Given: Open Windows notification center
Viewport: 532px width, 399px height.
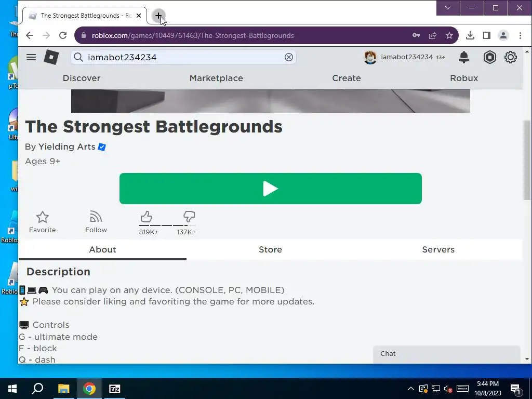Looking at the screenshot, I should [515, 389].
